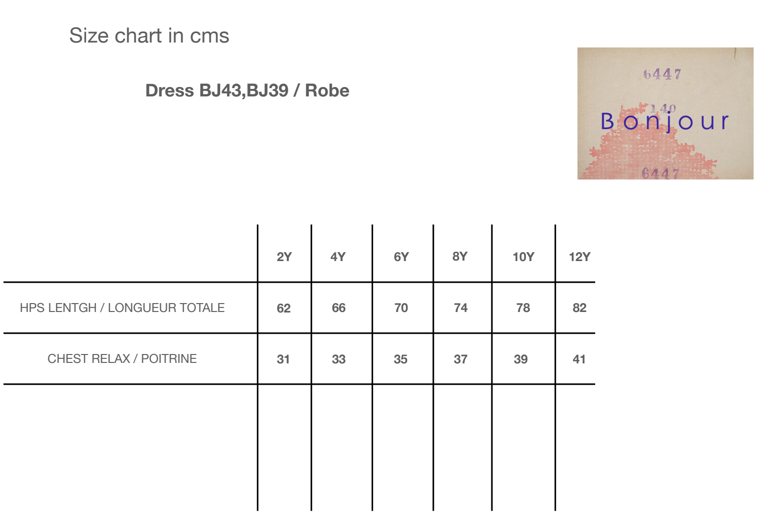The image size is (764, 532).
Task: Select the 4Y size column header
Action: coord(338,257)
